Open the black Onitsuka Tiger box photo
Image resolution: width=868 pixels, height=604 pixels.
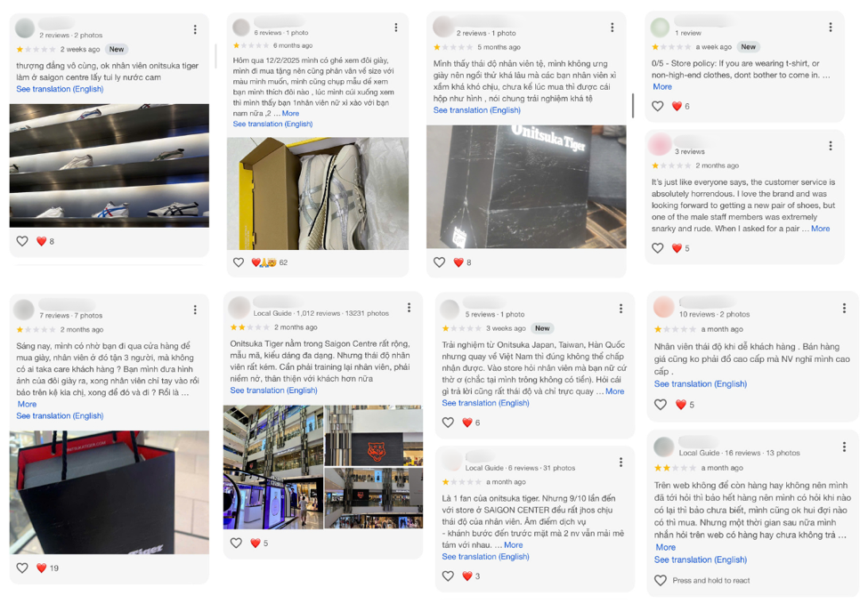526,187
